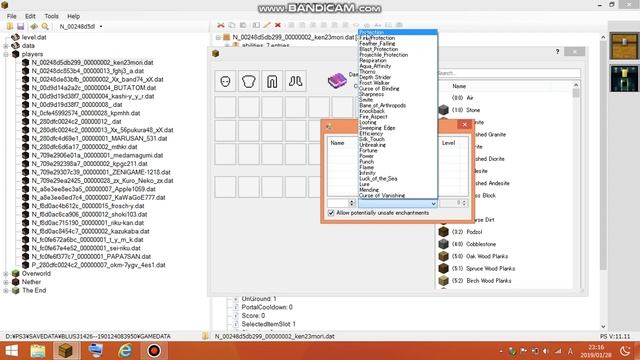The image size is (640, 360).
Task: Select N_a8e3ee8ec3a5_00000007_Apple1059.dat file
Action: (x=93, y=189)
